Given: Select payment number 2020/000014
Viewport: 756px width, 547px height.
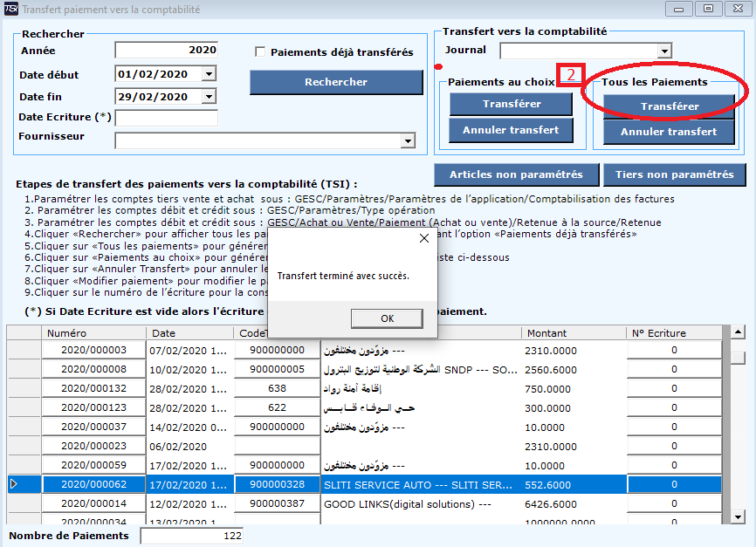Looking at the screenshot, I should (x=93, y=503).
